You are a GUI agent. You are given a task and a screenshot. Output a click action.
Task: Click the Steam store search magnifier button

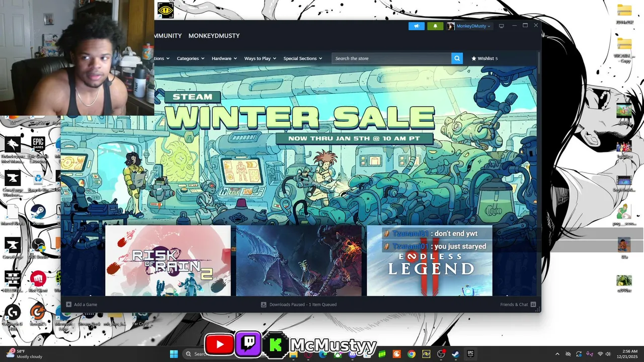[457, 58]
